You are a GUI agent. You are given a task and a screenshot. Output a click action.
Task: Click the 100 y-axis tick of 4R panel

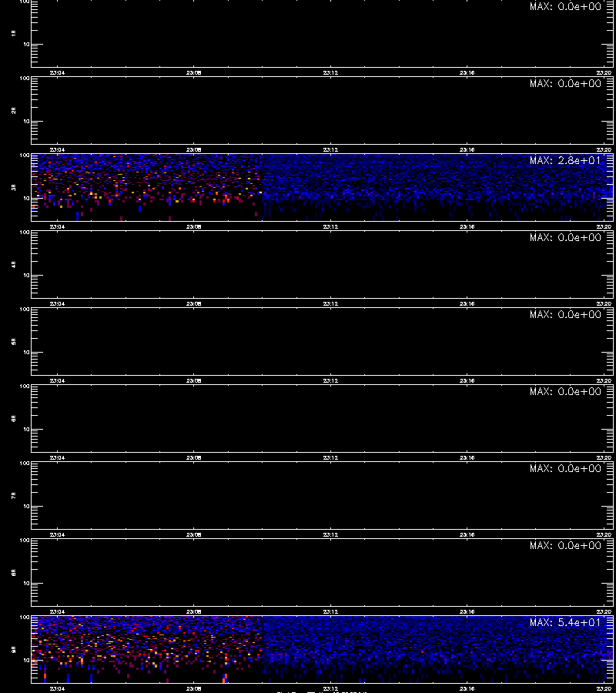pos(25,233)
